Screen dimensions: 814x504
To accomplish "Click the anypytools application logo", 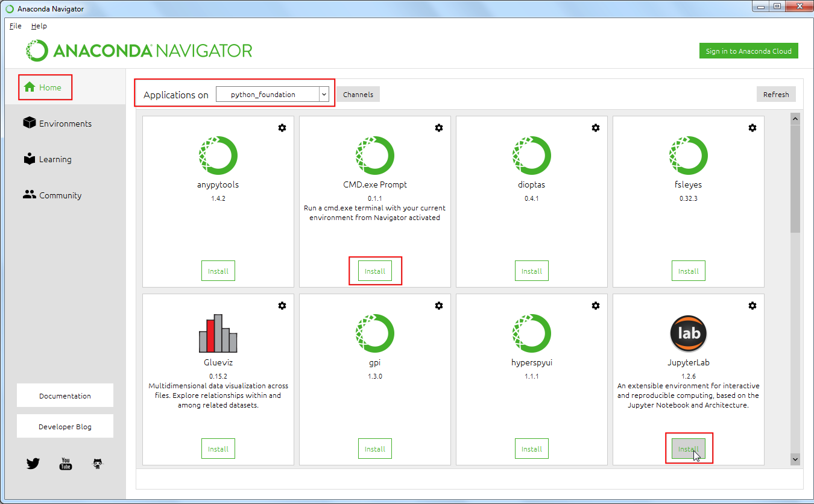I will pos(218,156).
